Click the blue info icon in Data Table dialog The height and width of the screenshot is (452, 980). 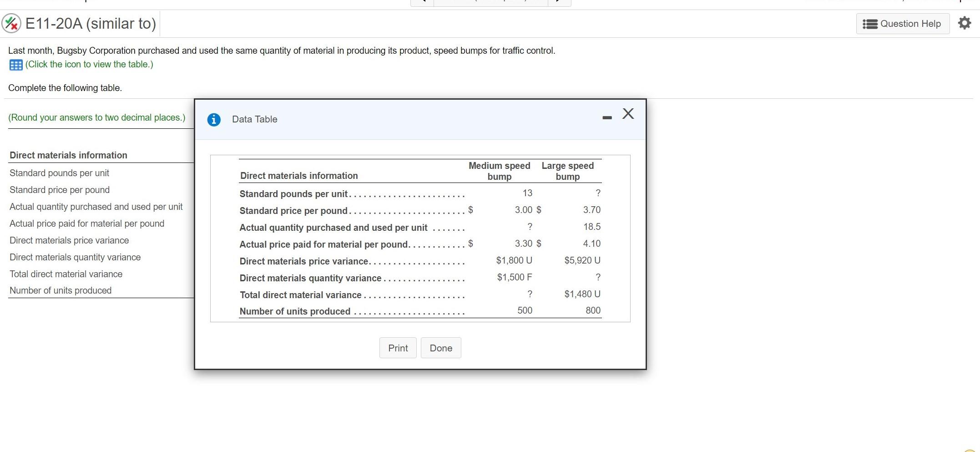point(214,119)
